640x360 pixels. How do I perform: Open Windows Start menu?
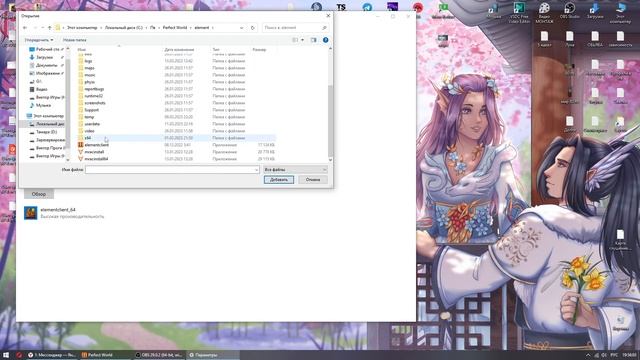[x=6, y=355]
